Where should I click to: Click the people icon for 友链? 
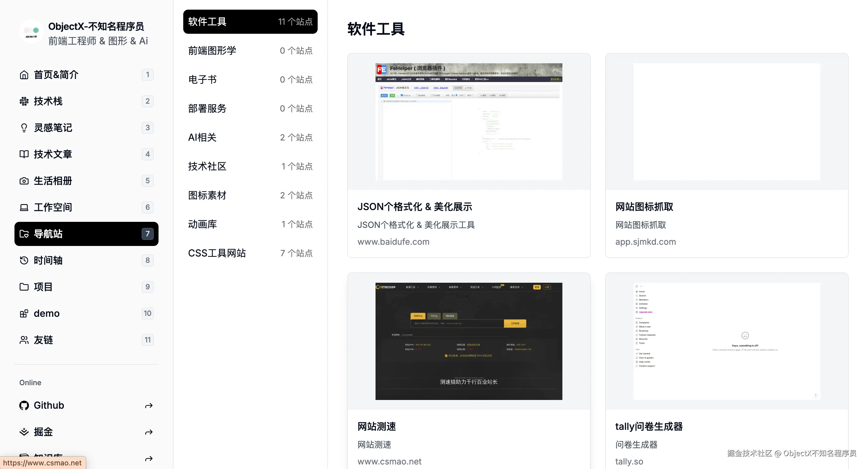tap(24, 340)
